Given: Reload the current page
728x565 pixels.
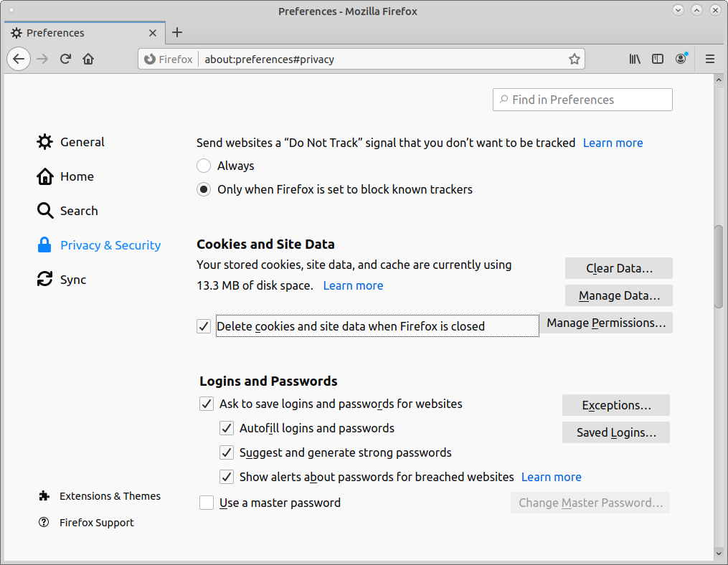Looking at the screenshot, I should tap(65, 59).
